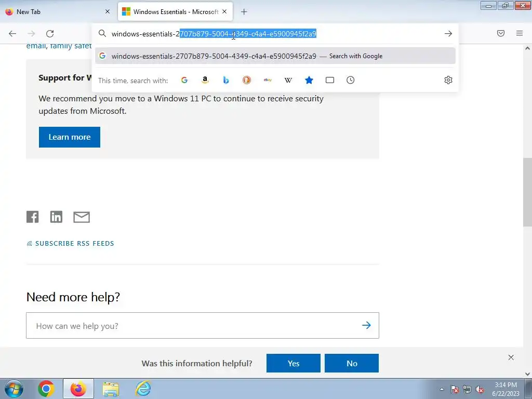The image size is (532, 399).
Task: Search this time with eBay
Action: pos(268,80)
